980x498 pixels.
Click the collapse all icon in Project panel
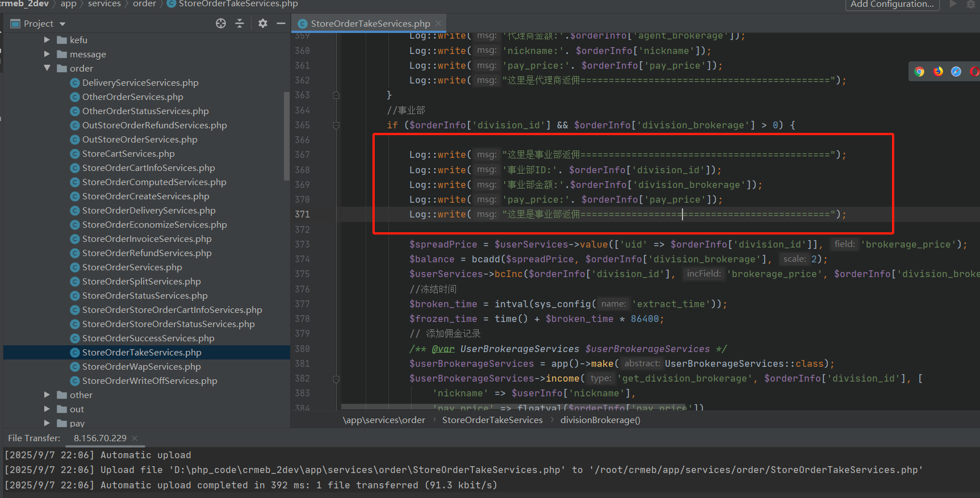[240, 23]
